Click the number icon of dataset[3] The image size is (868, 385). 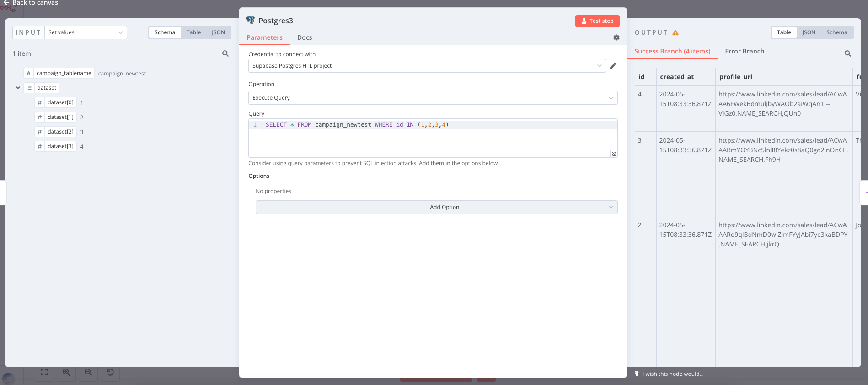(x=40, y=146)
